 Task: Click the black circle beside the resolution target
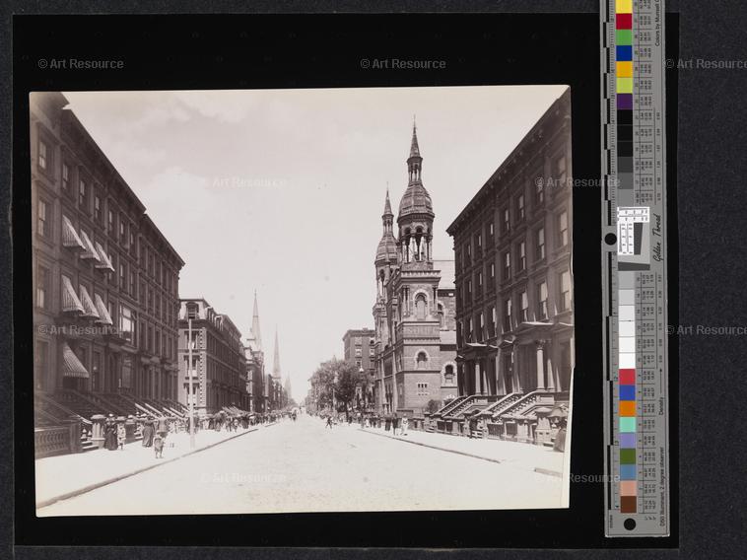(x=610, y=239)
